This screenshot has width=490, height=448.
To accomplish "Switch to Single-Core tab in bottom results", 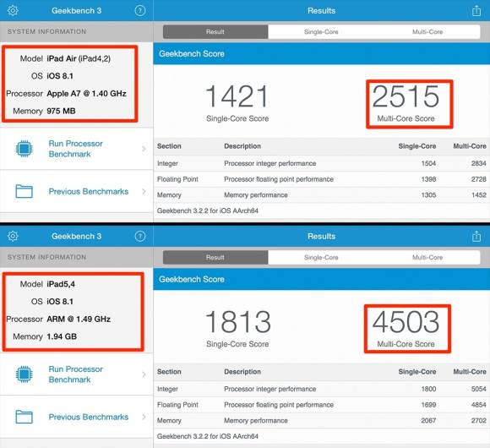I will pos(321,257).
